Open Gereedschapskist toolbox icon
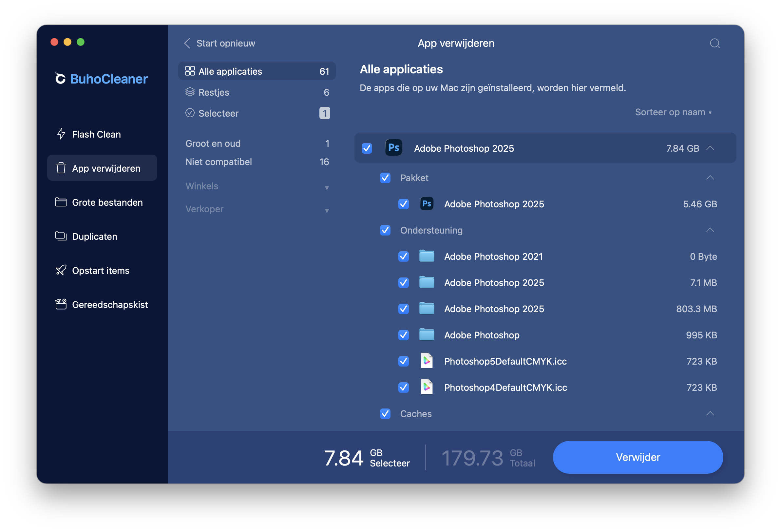781x532 pixels. point(61,304)
